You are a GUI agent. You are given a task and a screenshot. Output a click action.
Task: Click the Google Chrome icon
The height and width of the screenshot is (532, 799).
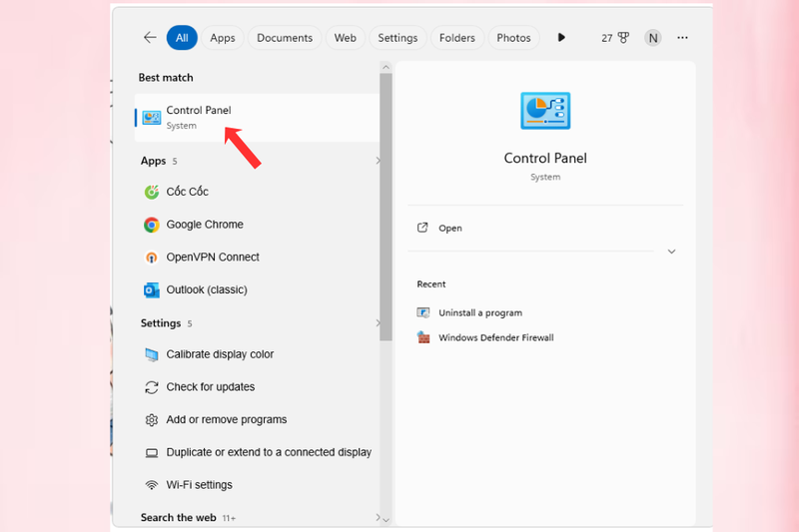pyautogui.click(x=152, y=225)
